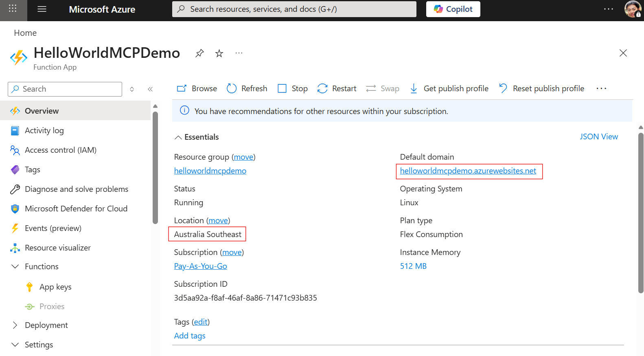This screenshot has width=644, height=356.
Task: Click the Linux operating system value
Action: tap(409, 203)
